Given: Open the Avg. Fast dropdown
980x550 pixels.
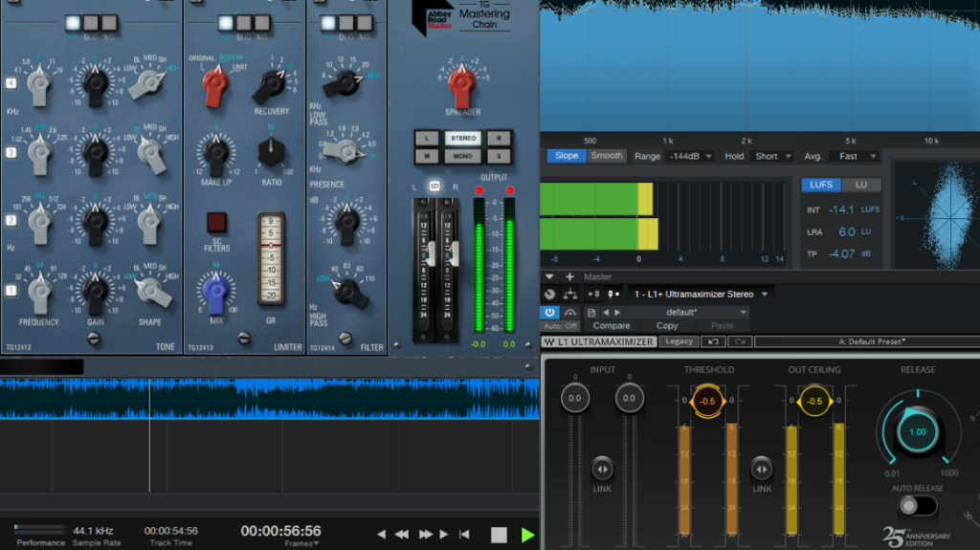Looking at the screenshot, I should click(854, 156).
